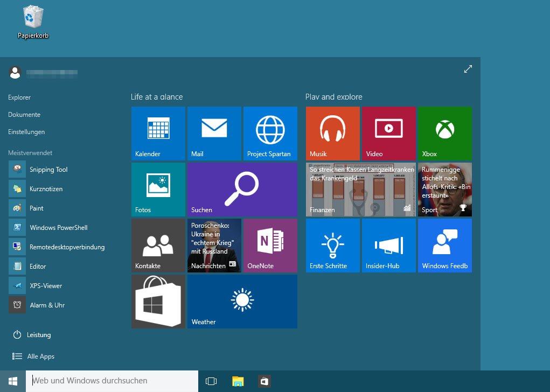
Task: Open the Kontakte tile
Action: (x=158, y=246)
